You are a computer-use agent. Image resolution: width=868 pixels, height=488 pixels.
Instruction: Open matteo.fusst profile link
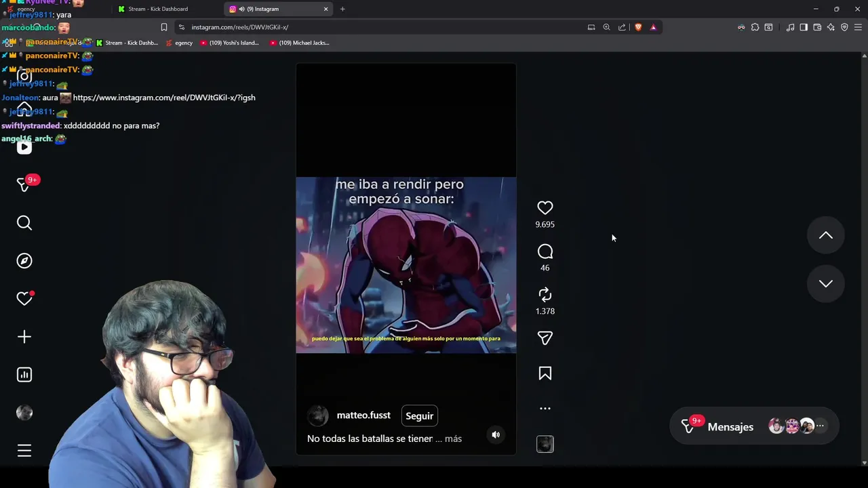click(x=363, y=415)
